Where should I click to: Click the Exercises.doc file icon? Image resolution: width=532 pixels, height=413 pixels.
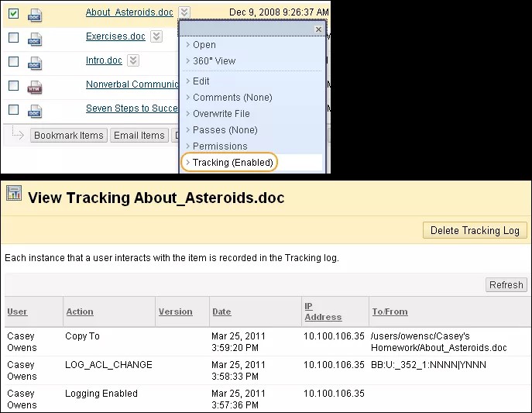[35, 38]
